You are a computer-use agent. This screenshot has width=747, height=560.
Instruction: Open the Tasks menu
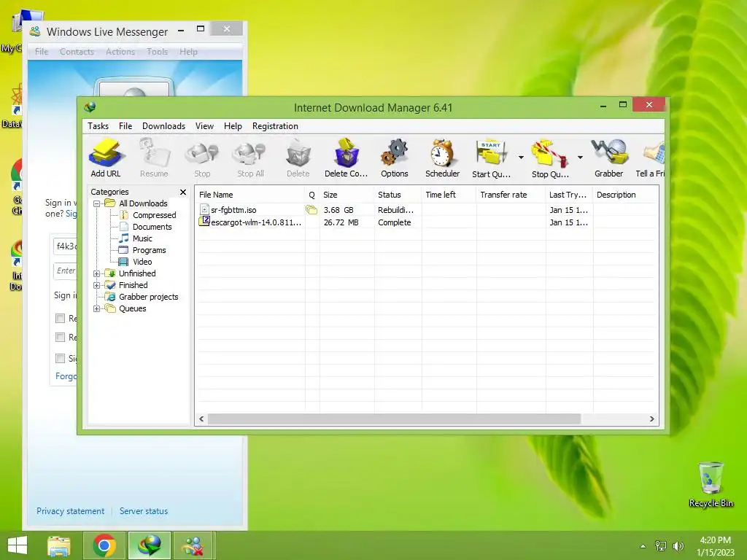click(98, 126)
